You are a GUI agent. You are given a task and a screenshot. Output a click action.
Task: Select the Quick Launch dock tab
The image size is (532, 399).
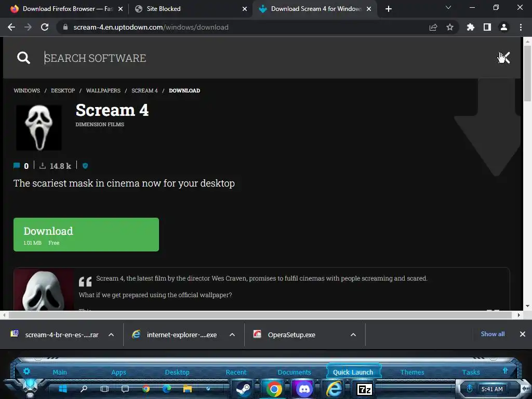coord(353,372)
